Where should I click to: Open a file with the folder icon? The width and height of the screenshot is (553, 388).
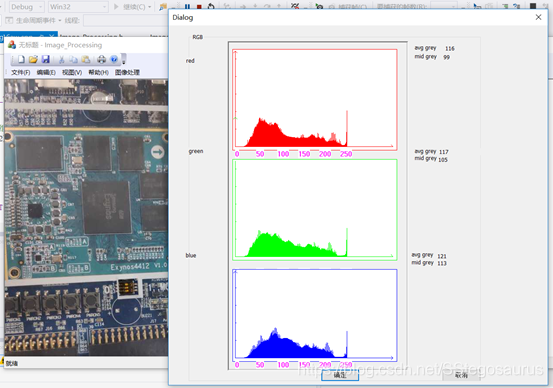tap(33, 59)
